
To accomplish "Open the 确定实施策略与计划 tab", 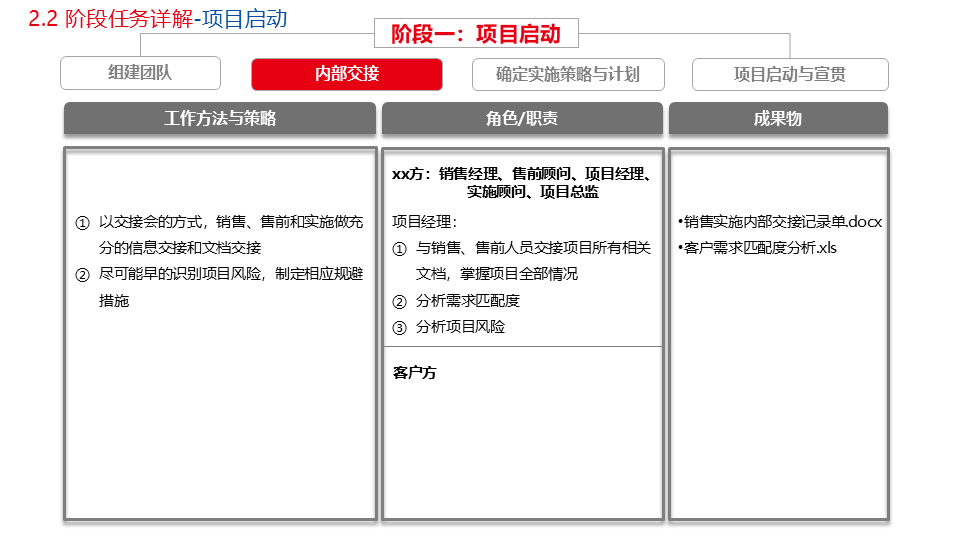I will [x=568, y=75].
